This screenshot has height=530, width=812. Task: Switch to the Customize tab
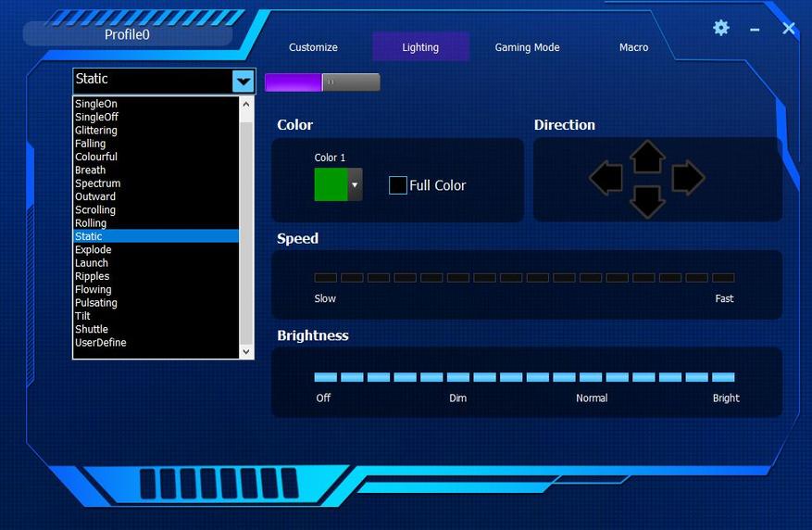coord(313,47)
